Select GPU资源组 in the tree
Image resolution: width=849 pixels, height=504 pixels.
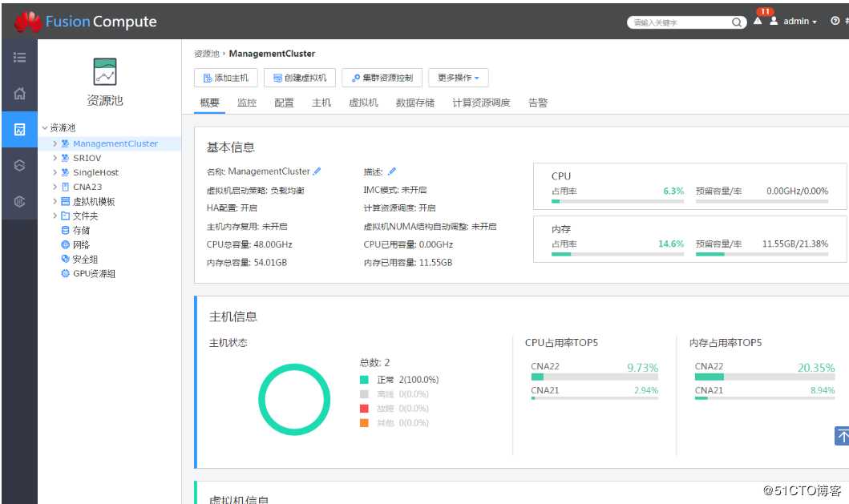95,273
